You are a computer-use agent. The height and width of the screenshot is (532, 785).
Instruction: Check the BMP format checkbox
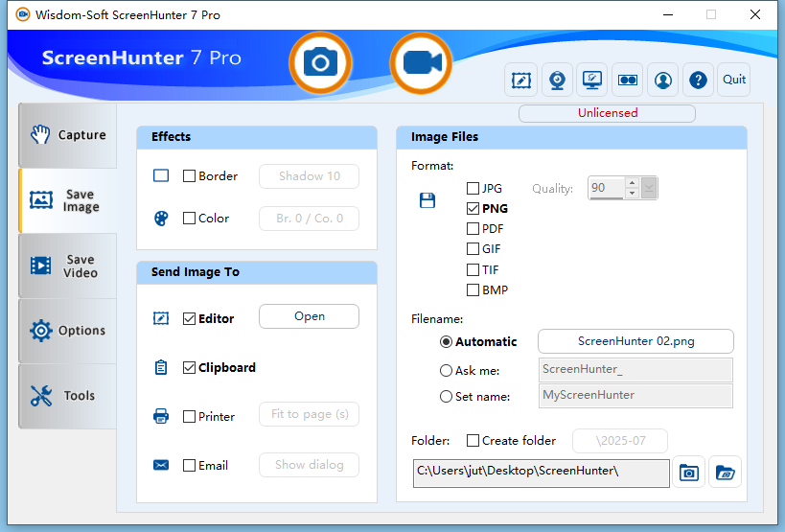click(473, 289)
